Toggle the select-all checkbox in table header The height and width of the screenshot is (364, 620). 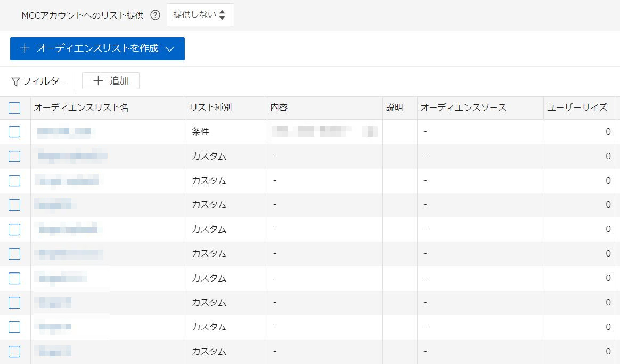pos(14,108)
